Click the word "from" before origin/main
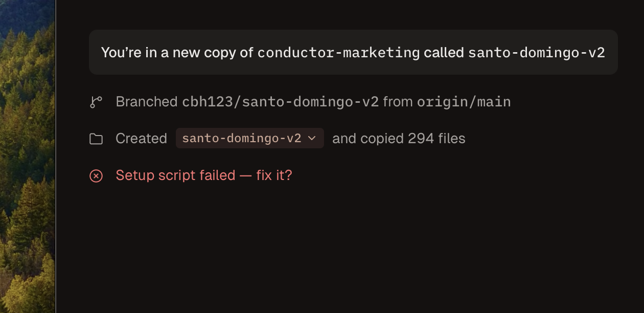The width and height of the screenshot is (644, 313). point(398,102)
